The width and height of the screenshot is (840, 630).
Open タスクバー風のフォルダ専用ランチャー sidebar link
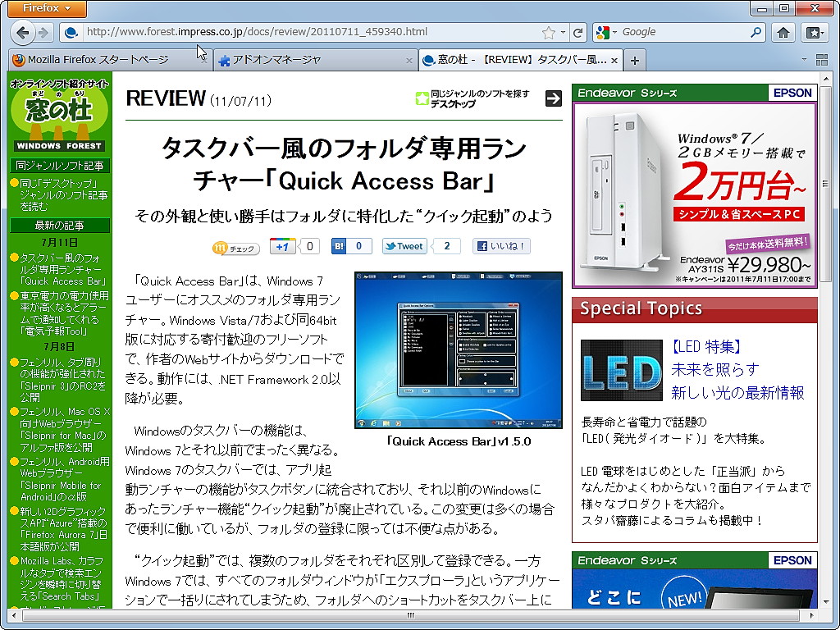click(62, 269)
